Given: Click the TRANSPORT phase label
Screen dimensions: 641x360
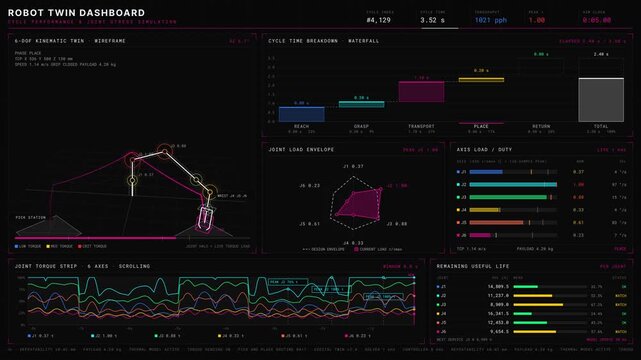Looking at the screenshot, I should tap(421, 126).
